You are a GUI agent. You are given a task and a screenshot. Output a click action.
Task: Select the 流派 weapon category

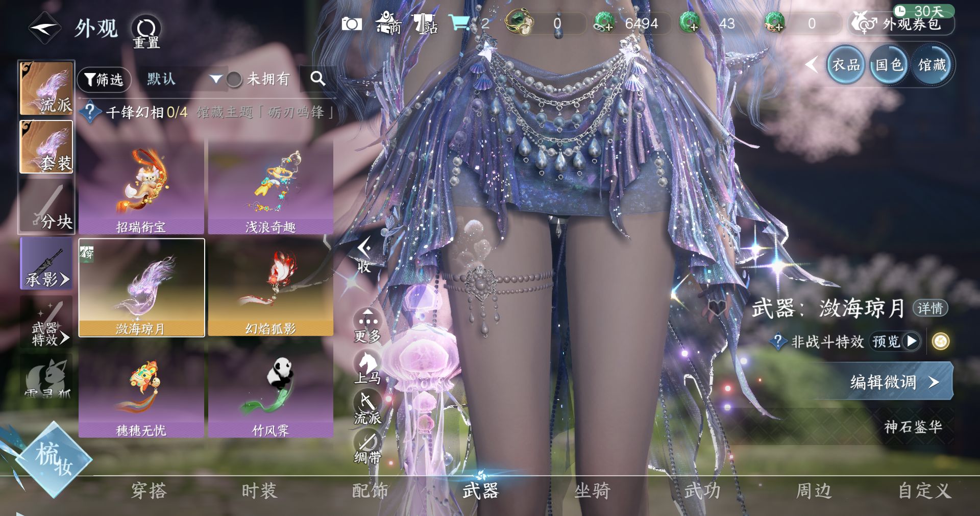(46, 88)
